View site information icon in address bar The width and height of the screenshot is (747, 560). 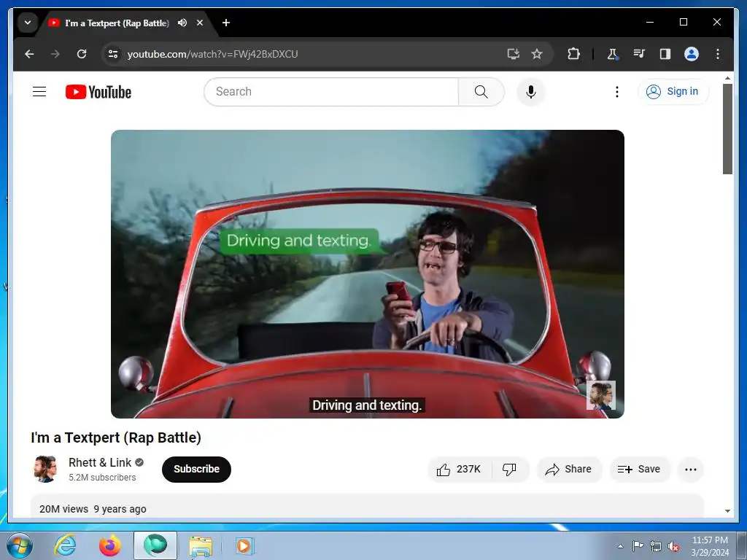(x=113, y=54)
